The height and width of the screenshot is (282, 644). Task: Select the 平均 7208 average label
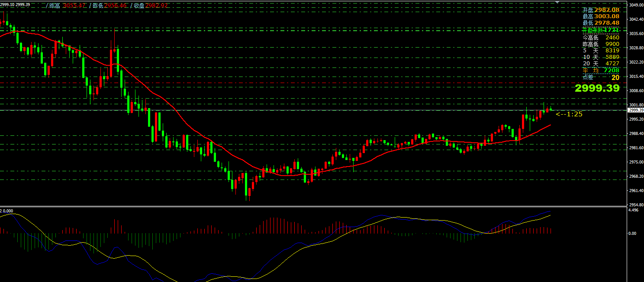601,70
